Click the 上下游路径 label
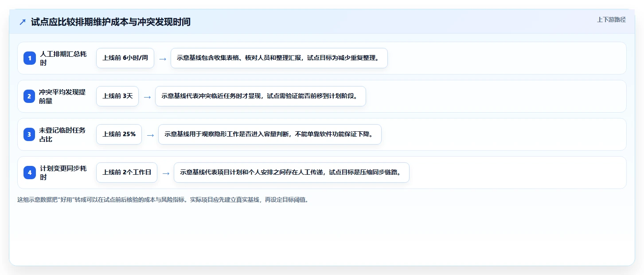The image size is (644, 275). coord(611,20)
